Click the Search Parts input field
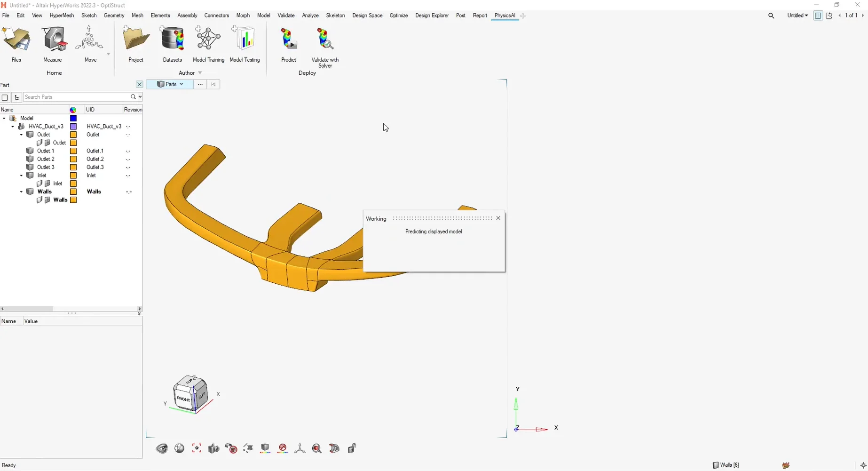This screenshot has width=868, height=471. click(76, 97)
